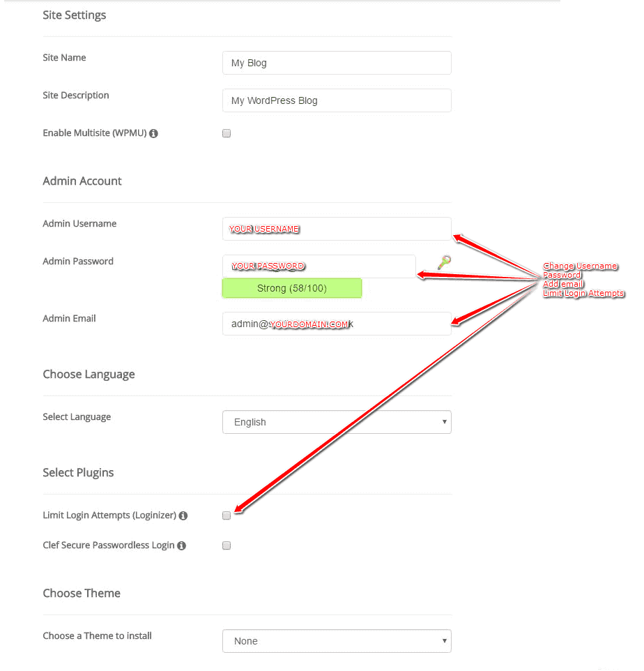Click the Site Settings section heading
The width and height of the screenshot is (644, 671).
pos(74,15)
